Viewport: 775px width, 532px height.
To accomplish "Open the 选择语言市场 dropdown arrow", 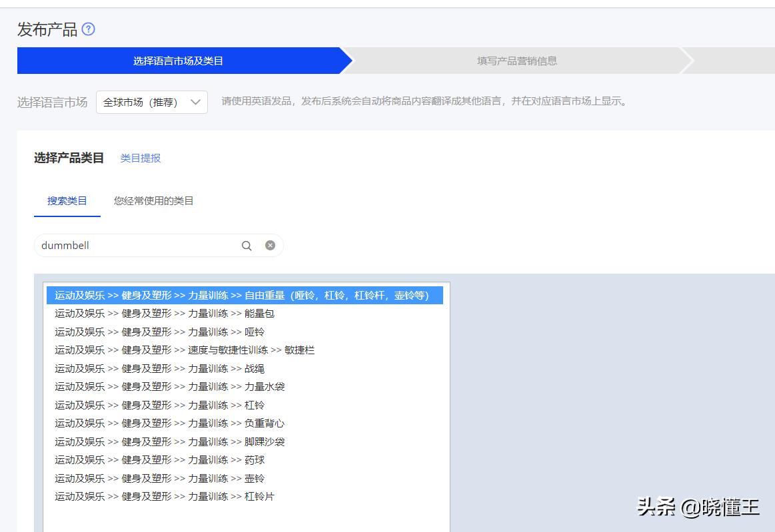I will (196, 102).
